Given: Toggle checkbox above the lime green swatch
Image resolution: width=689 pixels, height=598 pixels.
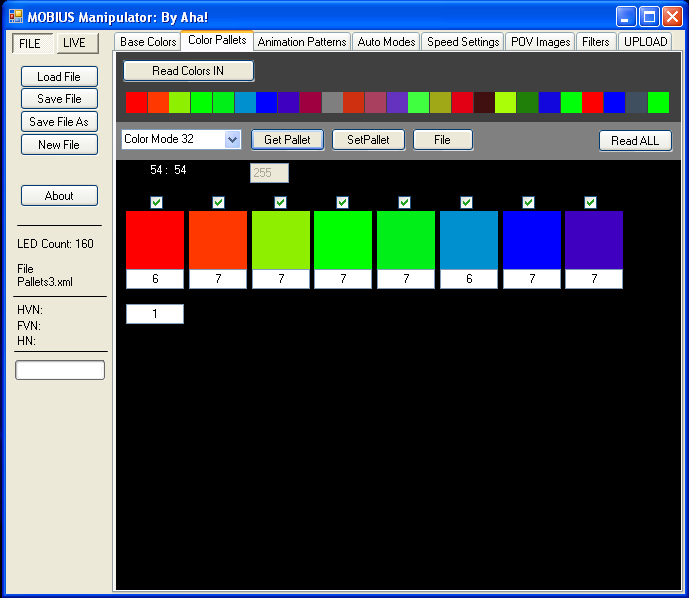Looking at the screenshot, I should tap(280, 202).
